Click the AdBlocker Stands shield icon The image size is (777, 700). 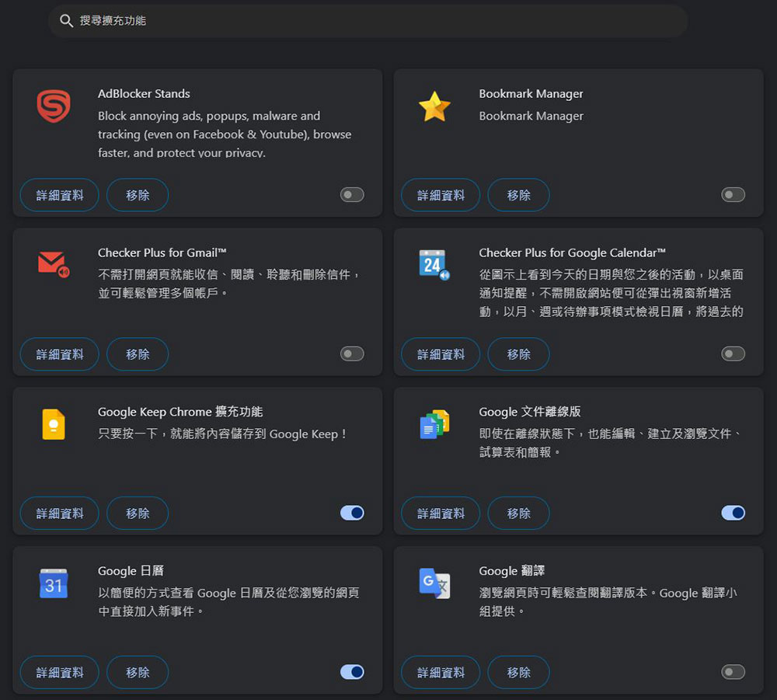pyautogui.click(x=54, y=106)
